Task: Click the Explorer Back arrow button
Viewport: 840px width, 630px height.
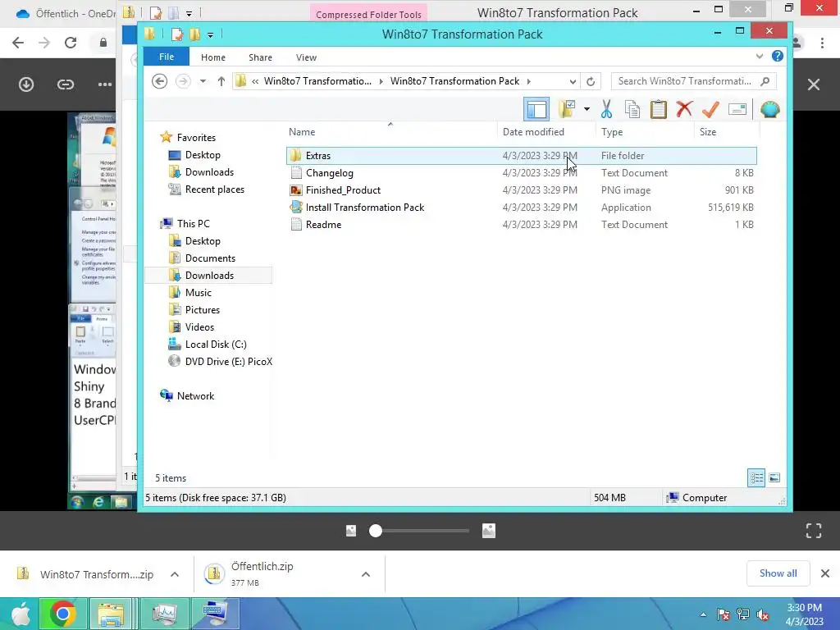Action: tap(160, 81)
